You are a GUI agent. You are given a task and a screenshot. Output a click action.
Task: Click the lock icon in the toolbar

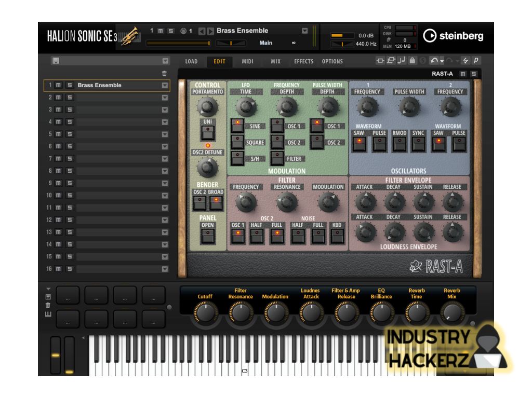tap(412, 60)
